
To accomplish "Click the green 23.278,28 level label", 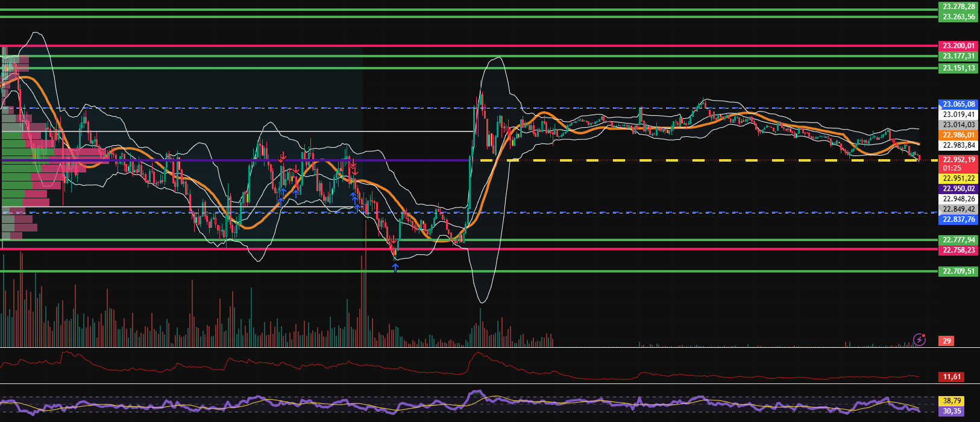I will 959,7.
